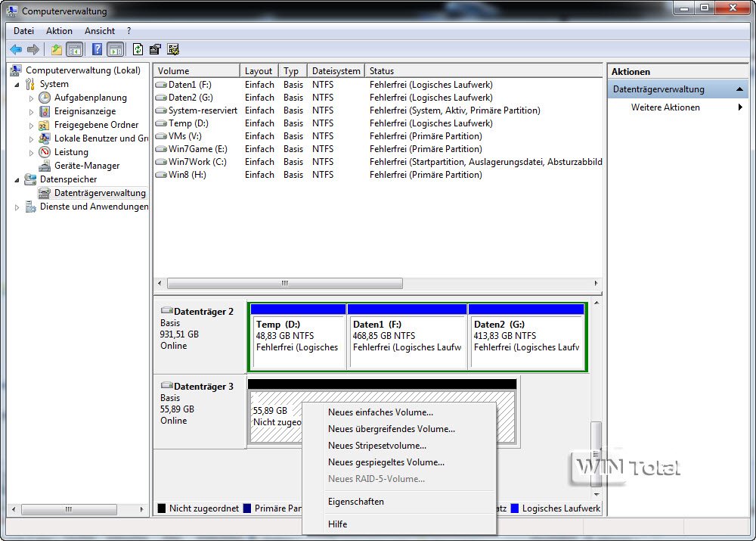The height and width of the screenshot is (541, 756).
Task: Click the volume list horizontal scrollbar
Action: pos(284,284)
